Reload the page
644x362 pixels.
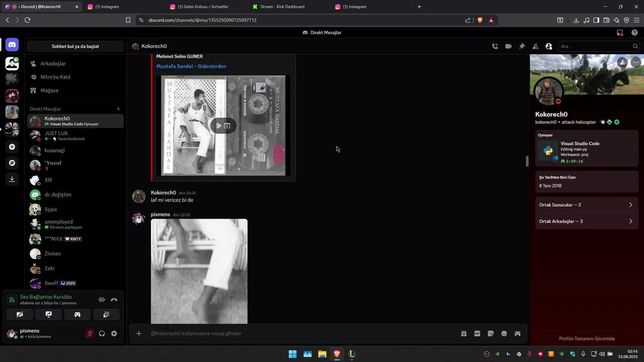(x=27, y=20)
